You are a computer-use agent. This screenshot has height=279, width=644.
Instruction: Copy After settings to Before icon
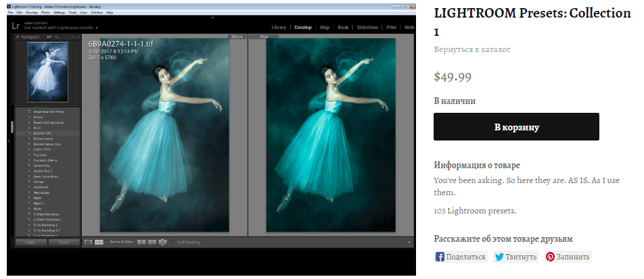[x=152, y=242]
